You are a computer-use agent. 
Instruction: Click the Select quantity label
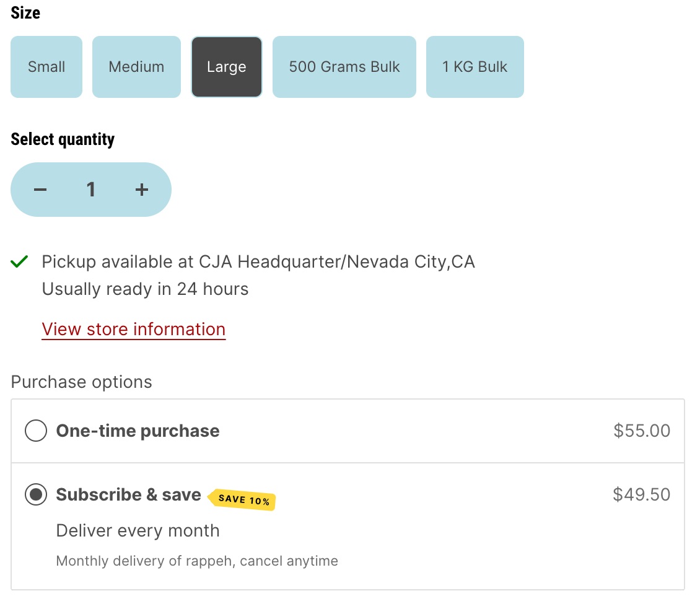(63, 139)
